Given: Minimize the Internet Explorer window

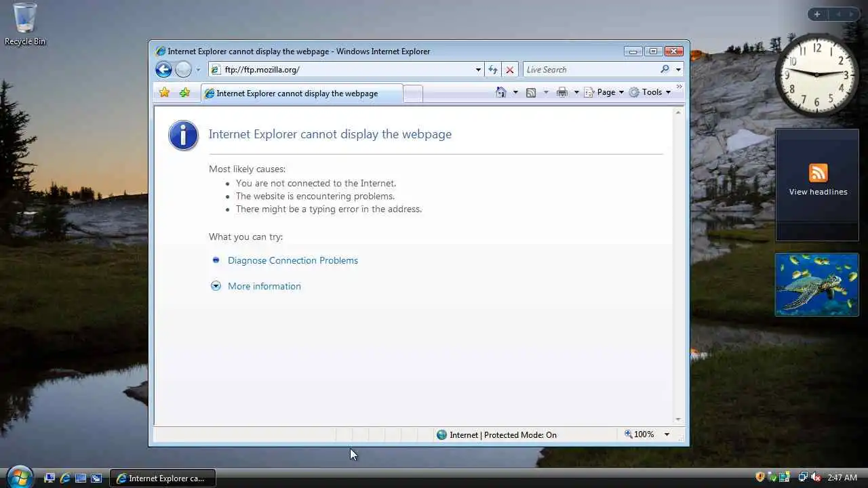Looking at the screenshot, I should point(633,51).
